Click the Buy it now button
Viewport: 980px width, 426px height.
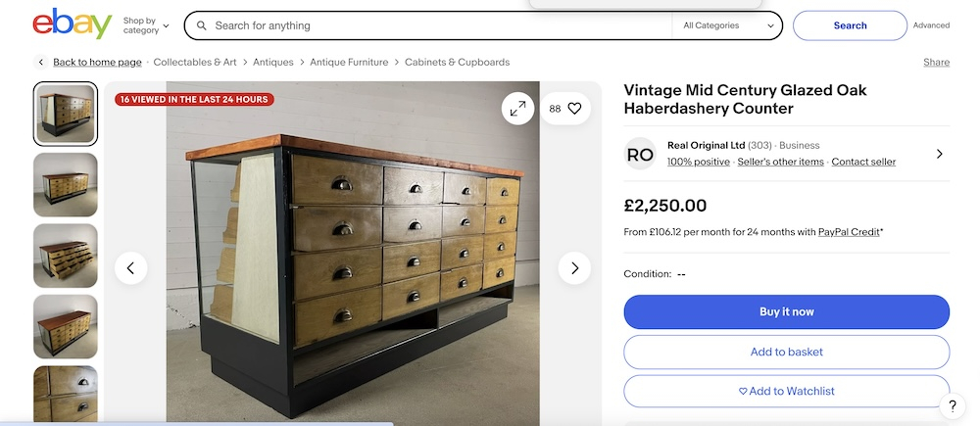pyautogui.click(x=786, y=311)
